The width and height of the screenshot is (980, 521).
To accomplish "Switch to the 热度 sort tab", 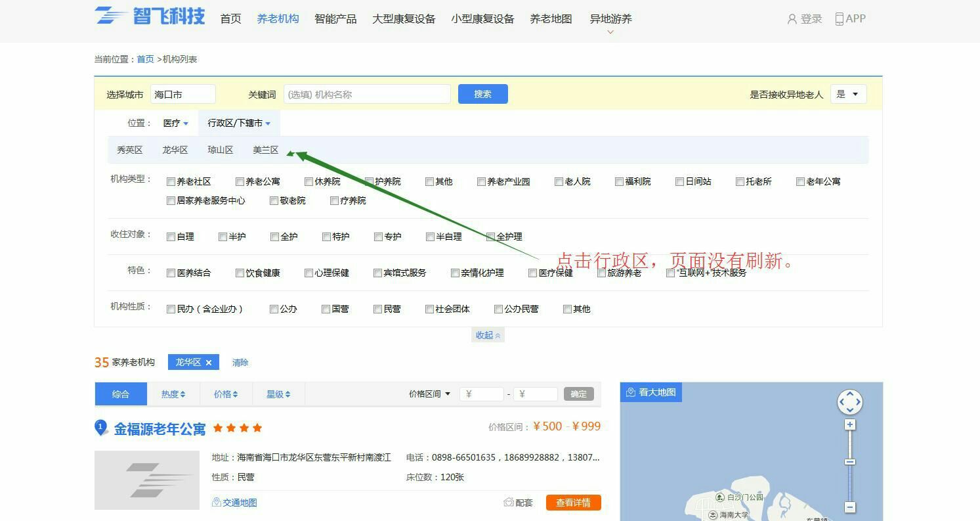I will tap(173, 394).
